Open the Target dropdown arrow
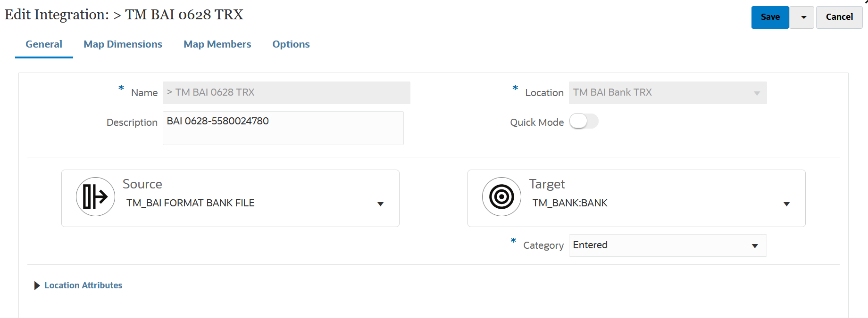Image resolution: width=868 pixels, height=318 pixels. (786, 204)
